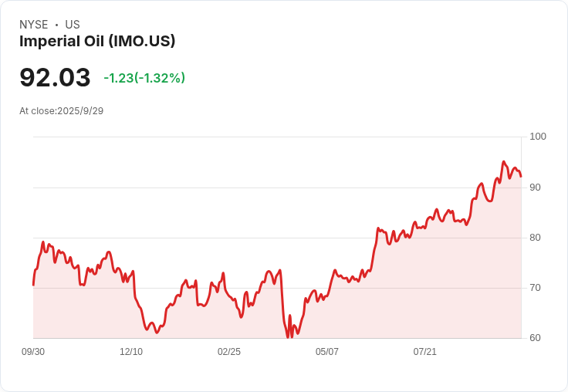Click the At close date text
Screen dimensions: 568x392
(x=61, y=110)
